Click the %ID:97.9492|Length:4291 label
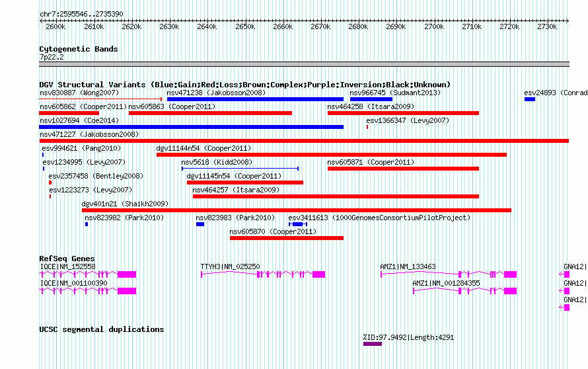 click(408, 337)
